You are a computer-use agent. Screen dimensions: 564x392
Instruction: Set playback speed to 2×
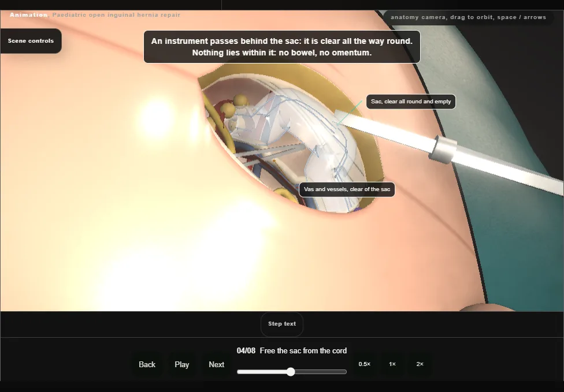[420, 364]
